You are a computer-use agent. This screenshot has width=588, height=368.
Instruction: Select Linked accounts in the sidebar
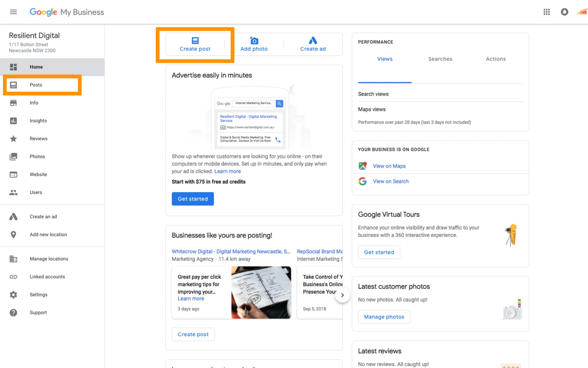52,277
